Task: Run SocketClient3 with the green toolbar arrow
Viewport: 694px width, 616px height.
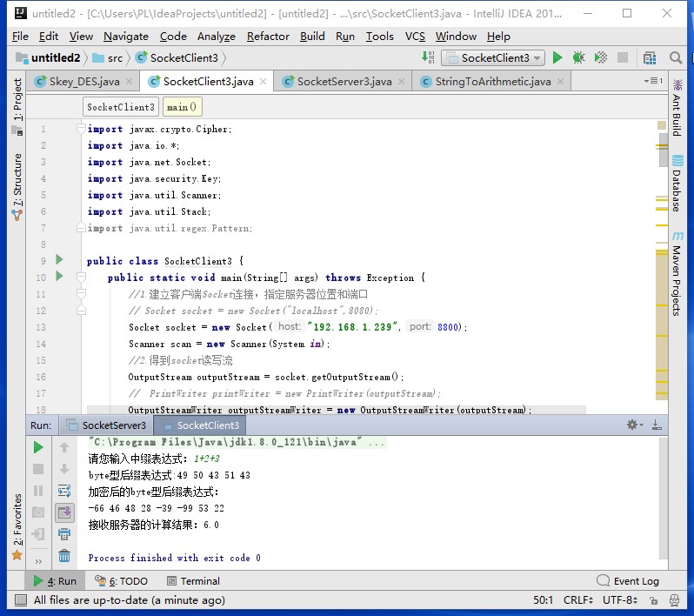Action: tap(557, 57)
